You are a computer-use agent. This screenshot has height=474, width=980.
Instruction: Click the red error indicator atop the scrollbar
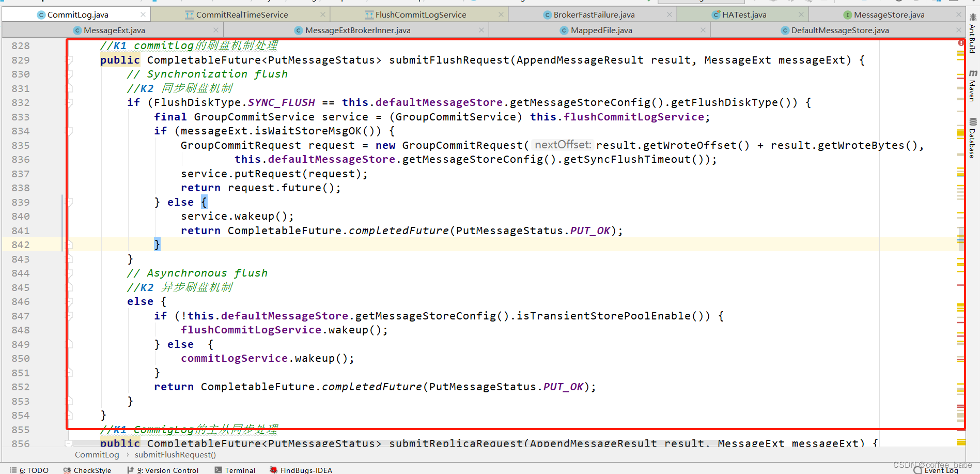[x=961, y=43]
